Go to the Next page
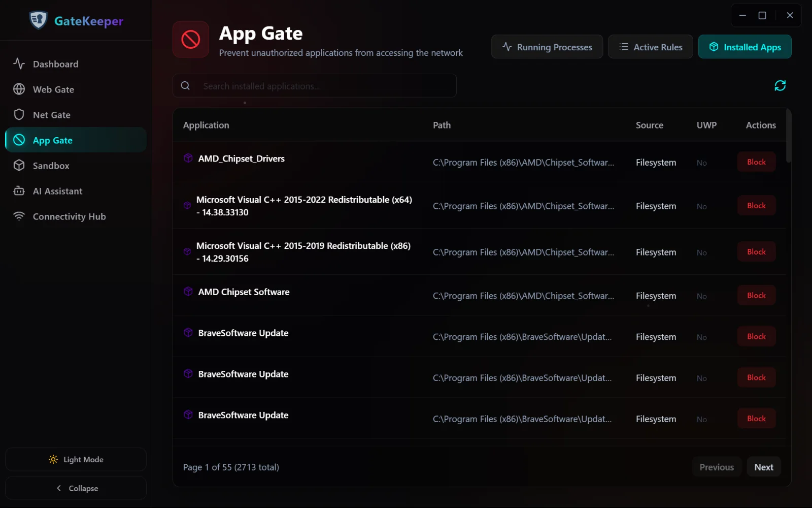The height and width of the screenshot is (508, 812). pos(764,467)
